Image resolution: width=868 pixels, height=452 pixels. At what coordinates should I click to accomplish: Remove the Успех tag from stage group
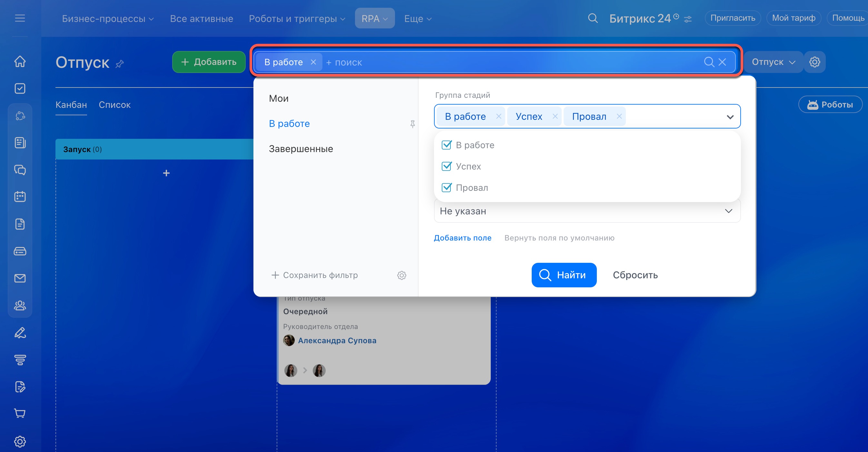555,116
